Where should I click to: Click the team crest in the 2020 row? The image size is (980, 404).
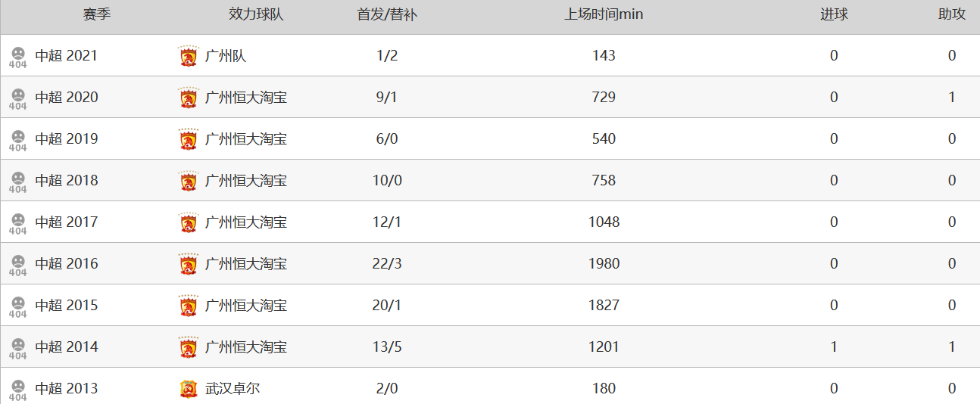[x=188, y=98]
